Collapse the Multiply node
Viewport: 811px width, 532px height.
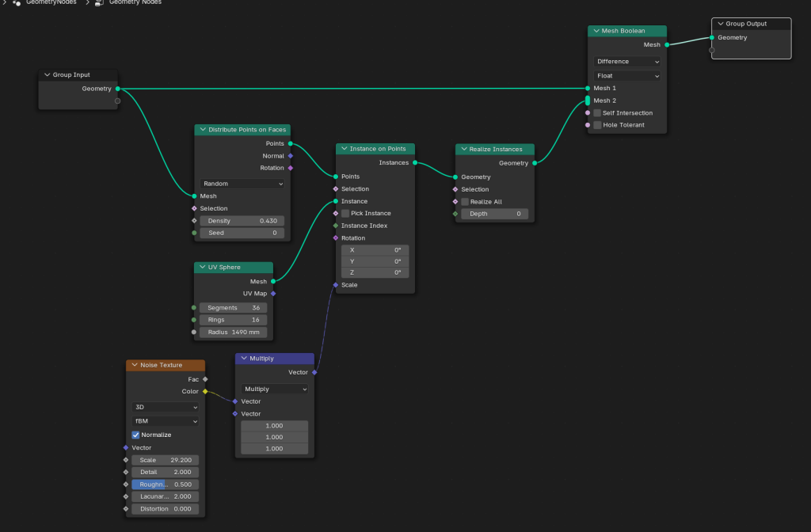(244, 359)
